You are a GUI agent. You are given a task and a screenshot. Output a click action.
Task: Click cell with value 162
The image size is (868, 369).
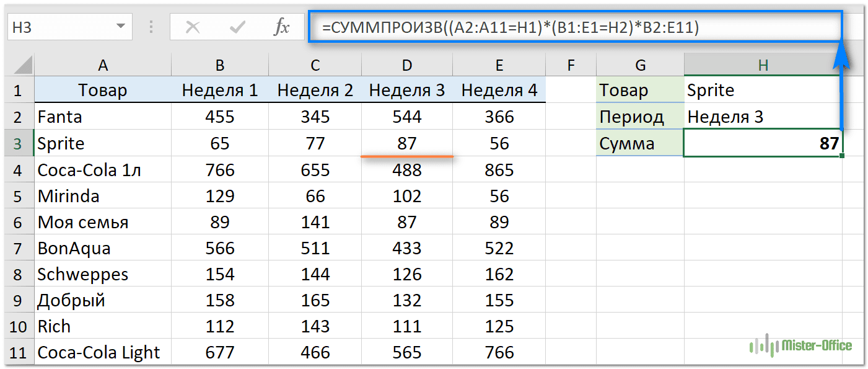pyautogui.click(x=499, y=274)
